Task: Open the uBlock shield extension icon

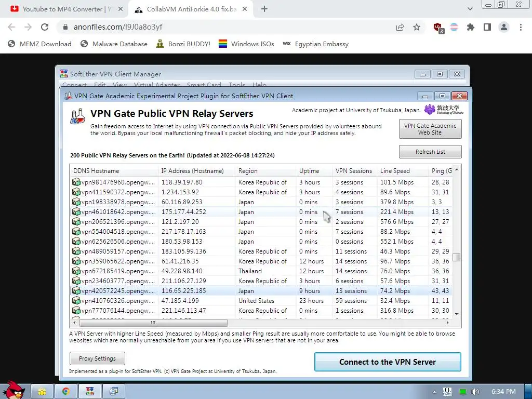Action: click(x=438, y=28)
